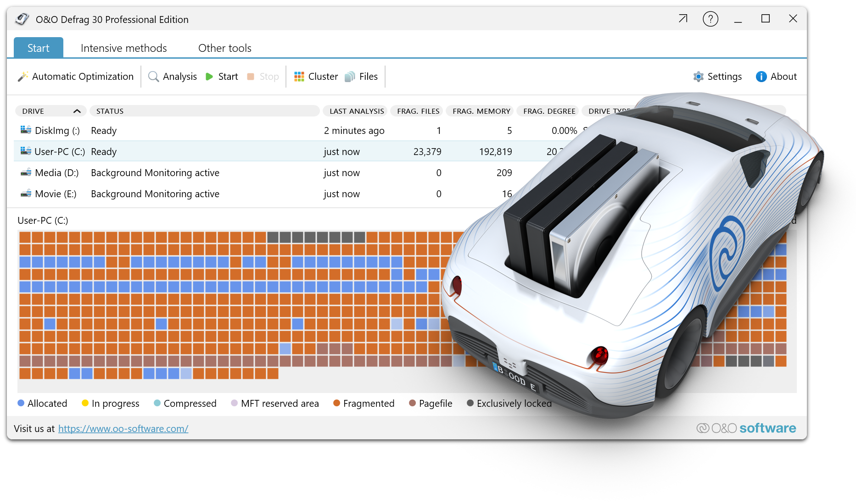The image size is (856, 504).
Task: Open Settings via the gear icon
Action: point(698,77)
